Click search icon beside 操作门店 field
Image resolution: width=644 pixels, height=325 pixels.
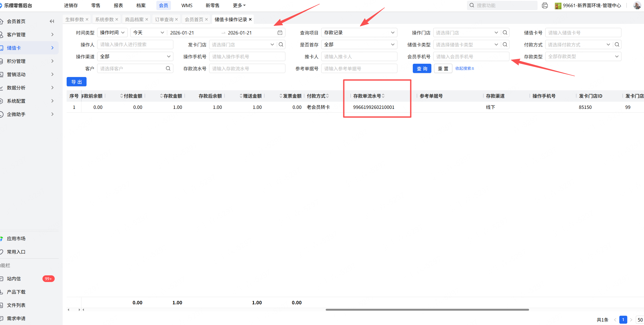[505, 33]
